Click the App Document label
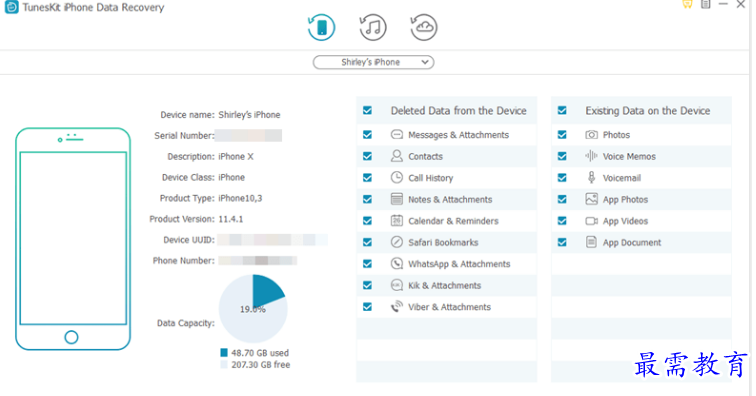Screen dimensions: 756x396 tap(632, 243)
